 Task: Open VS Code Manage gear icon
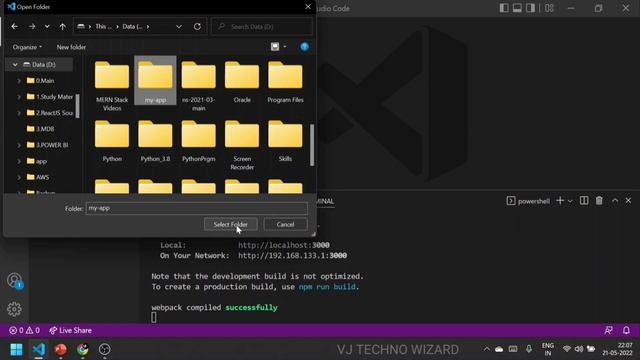14,309
